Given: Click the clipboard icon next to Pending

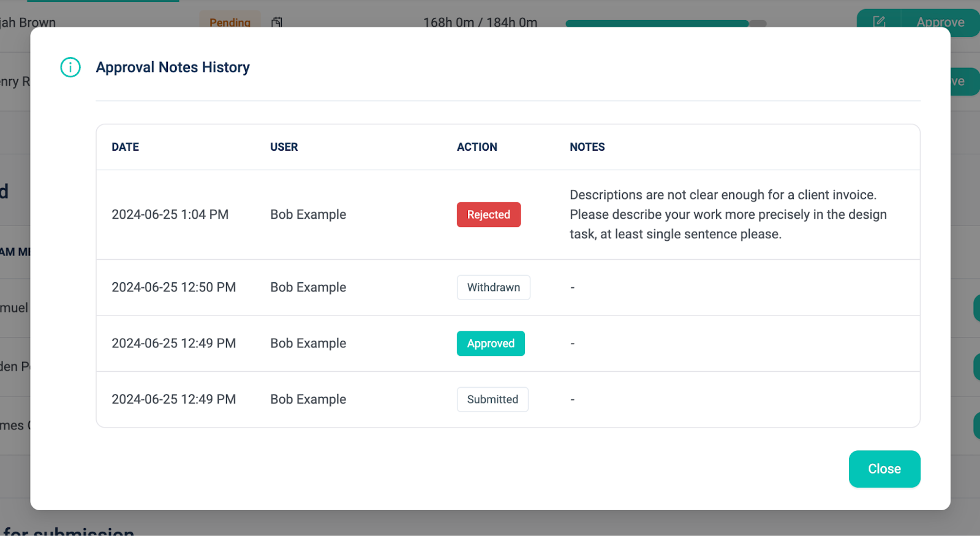Looking at the screenshot, I should [277, 22].
